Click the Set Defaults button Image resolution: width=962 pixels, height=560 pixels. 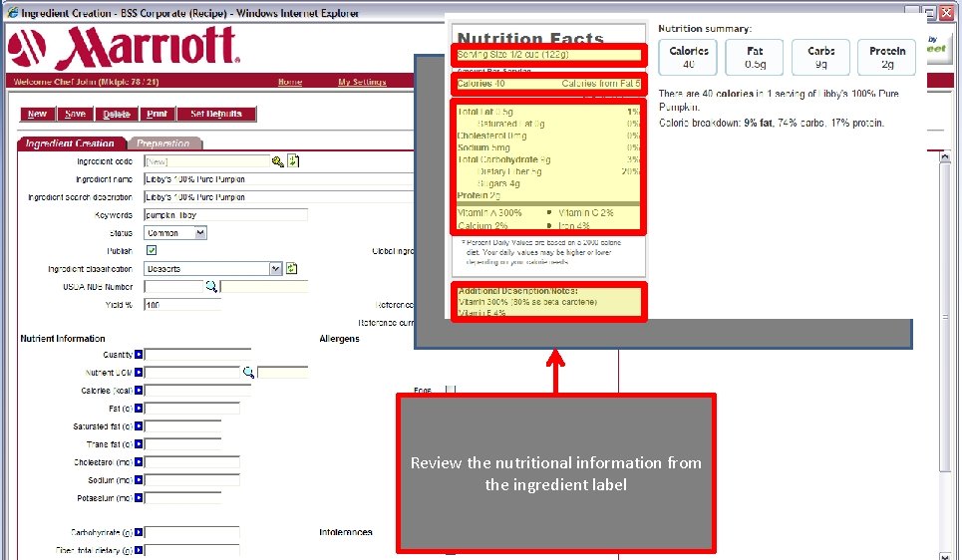point(216,114)
